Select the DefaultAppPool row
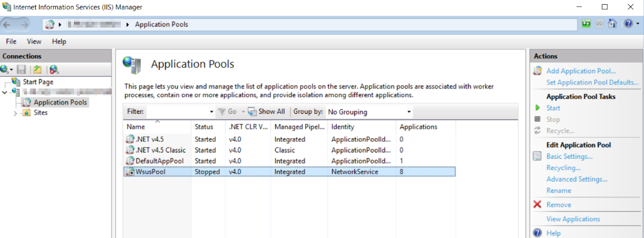Viewport: 644px width, 238px height. pyautogui.click(x=289, y=161)
